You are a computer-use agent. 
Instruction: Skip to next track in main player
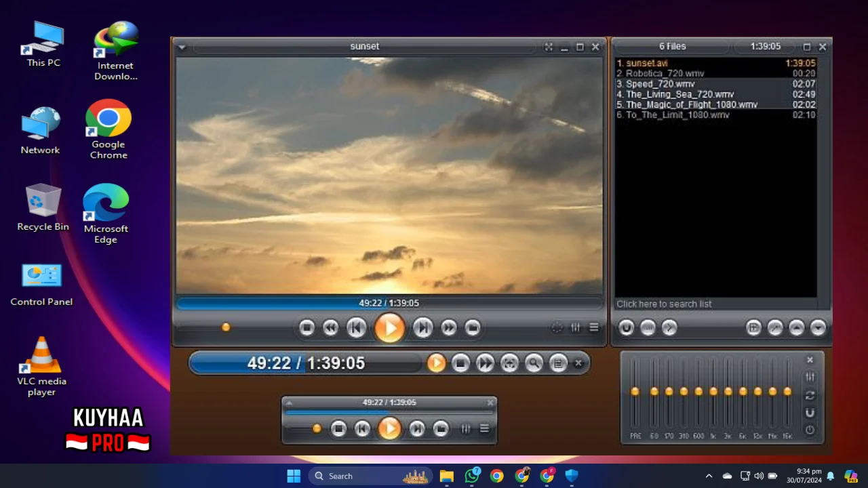coord(422,328)
